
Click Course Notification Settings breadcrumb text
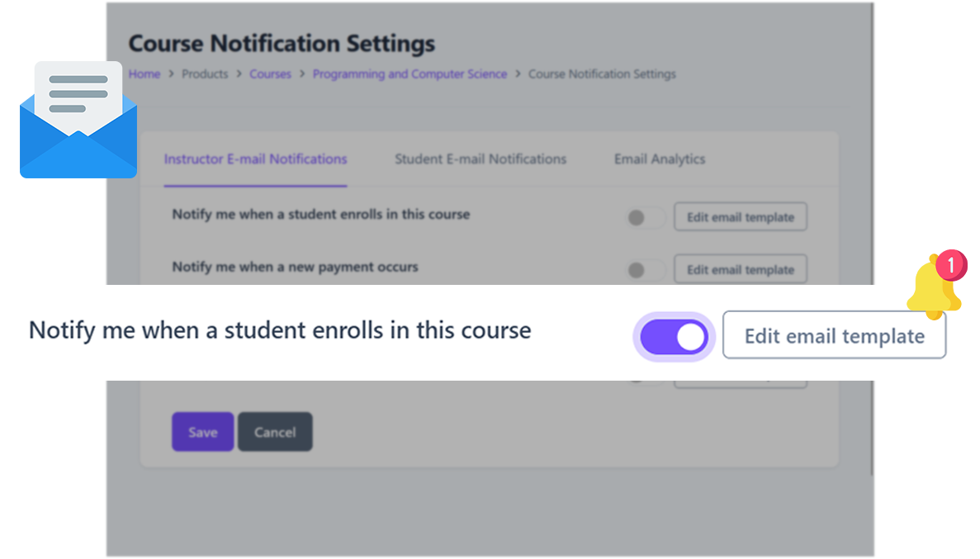click(602, 74)
